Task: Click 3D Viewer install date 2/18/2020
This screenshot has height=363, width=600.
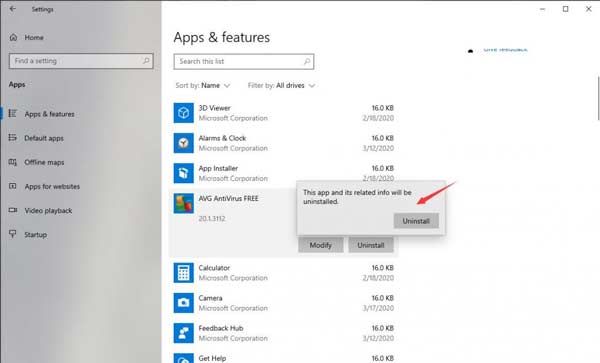Action: pyautogui.click(x=378, y=118)
